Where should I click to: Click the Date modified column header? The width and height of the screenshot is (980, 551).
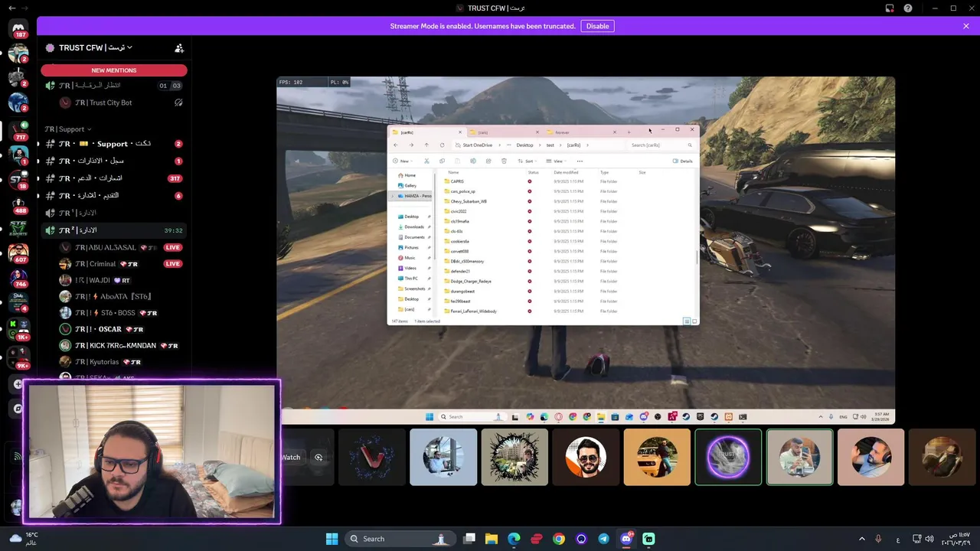point(567,173)
